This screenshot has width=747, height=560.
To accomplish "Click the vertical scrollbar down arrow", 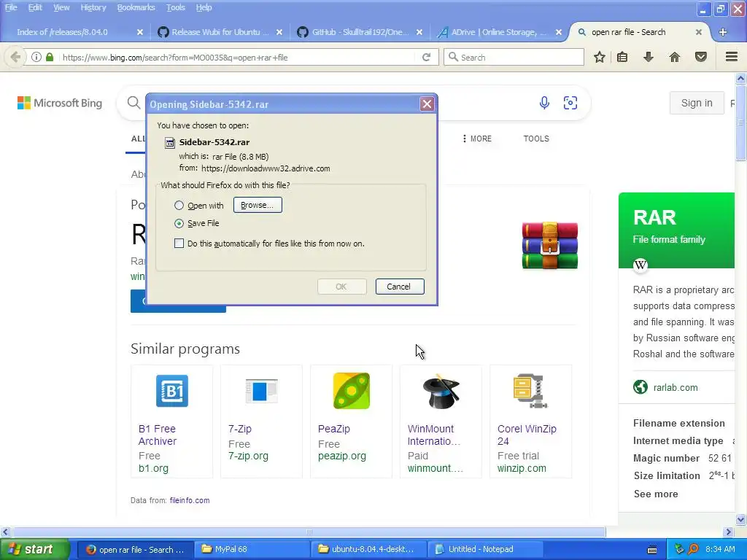I will tap(741, 519).
